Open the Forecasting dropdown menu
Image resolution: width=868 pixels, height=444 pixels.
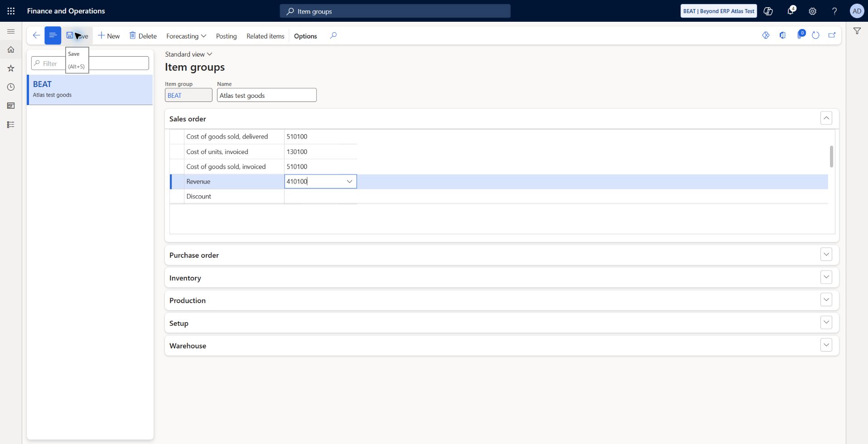[x=186, y=36]
